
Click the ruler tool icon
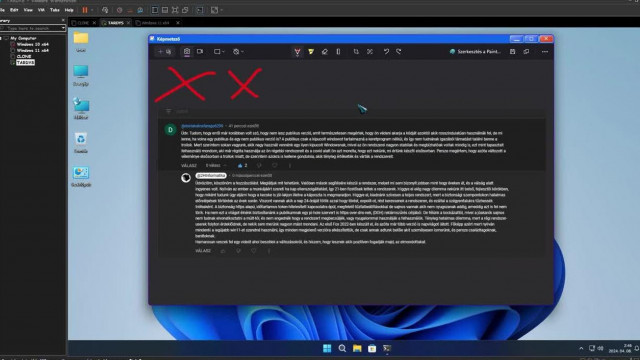338,52
